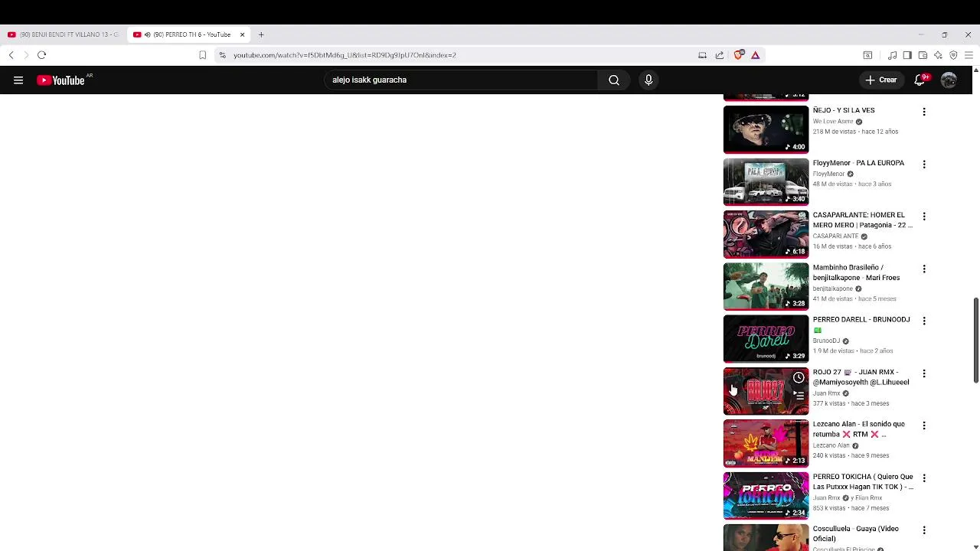Toggle the browser sidebar panel
The height and width of the screenshot is (551, 980).
click(x=907, y=55)
